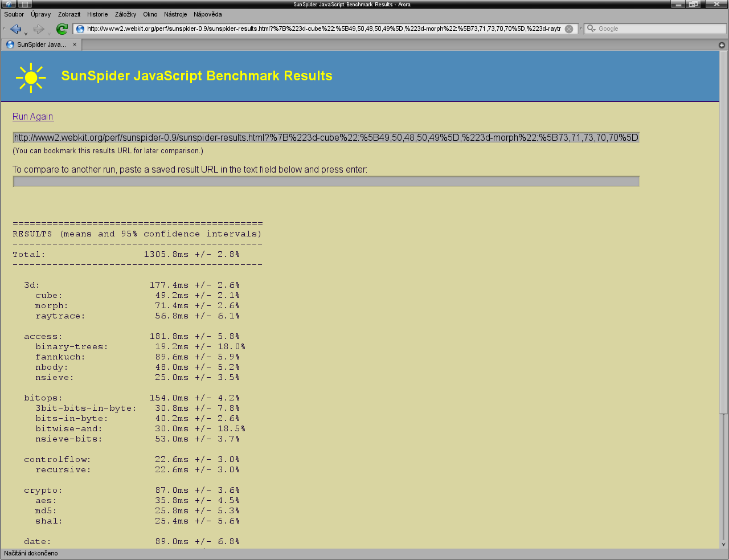Click the scrollbar down arrow
This screenshot has height=560, width=729.
tap(724, 545)
